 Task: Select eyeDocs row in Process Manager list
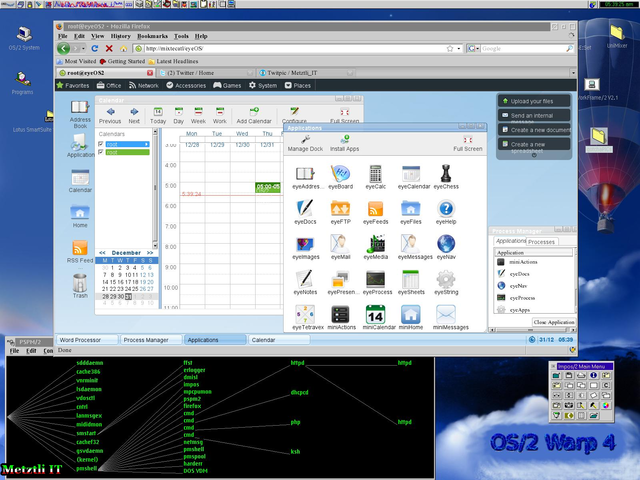pyautogui.click(x=533, y=274)
